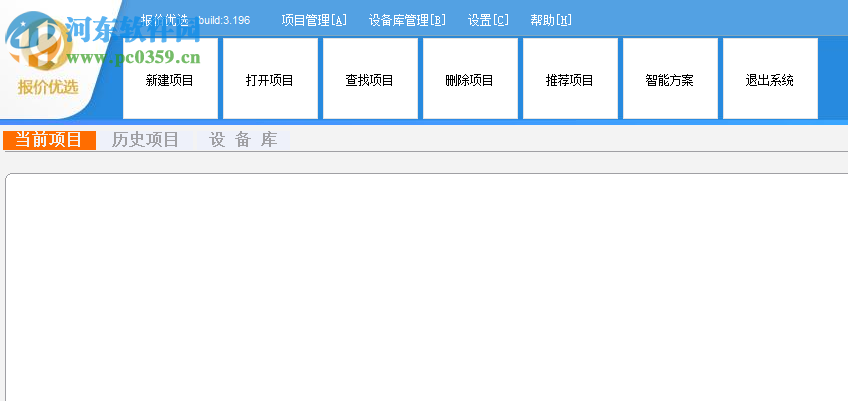Click inside the empty project list panel
The image size is (848, 401).
[427, 287]
